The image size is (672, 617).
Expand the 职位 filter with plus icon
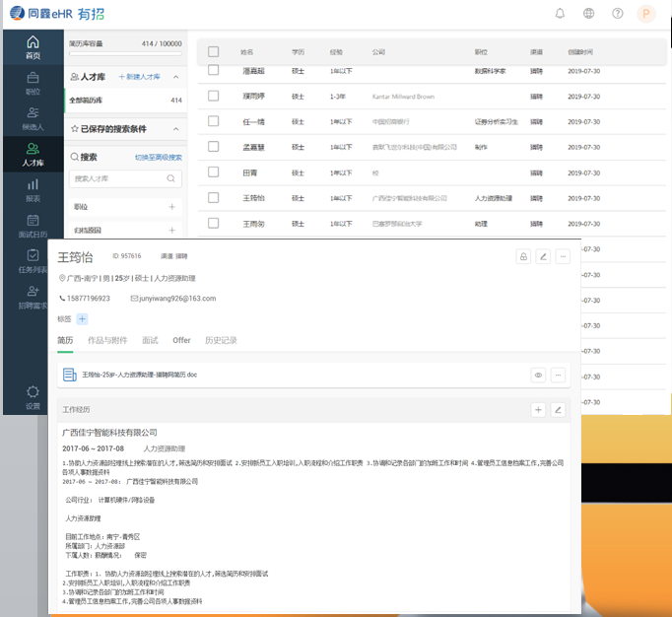[x=172, y=207]
